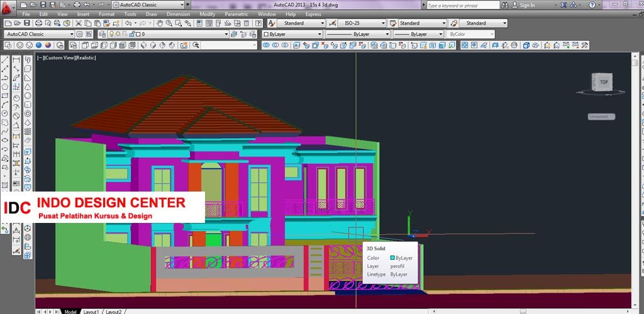
Task: Click Workspace Settings gear icon
Action: pyautogui.click(x=79, y=34)
